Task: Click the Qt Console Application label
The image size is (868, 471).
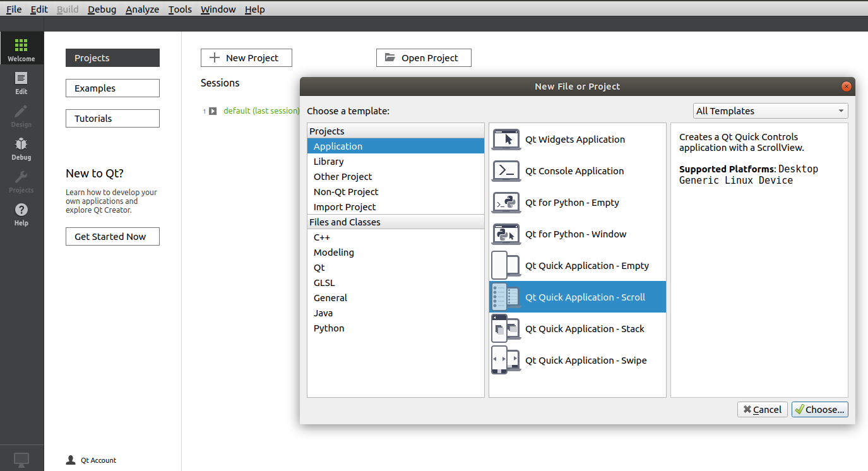Action: [x=574, y=171]
